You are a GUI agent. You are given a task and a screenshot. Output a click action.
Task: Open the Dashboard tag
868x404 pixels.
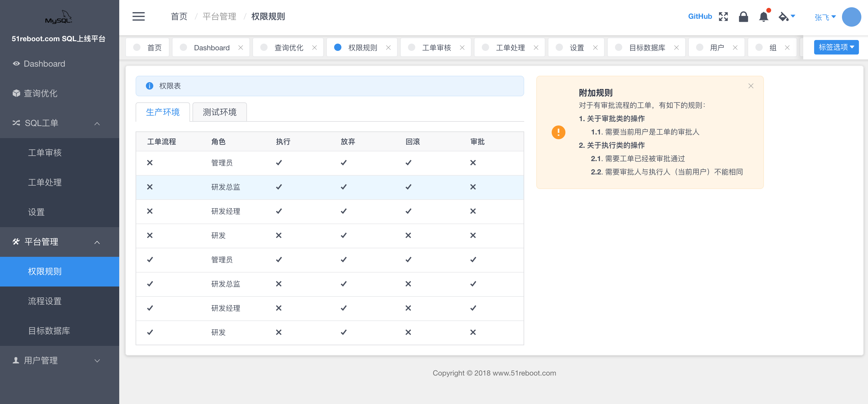click(x=211, y=48)
